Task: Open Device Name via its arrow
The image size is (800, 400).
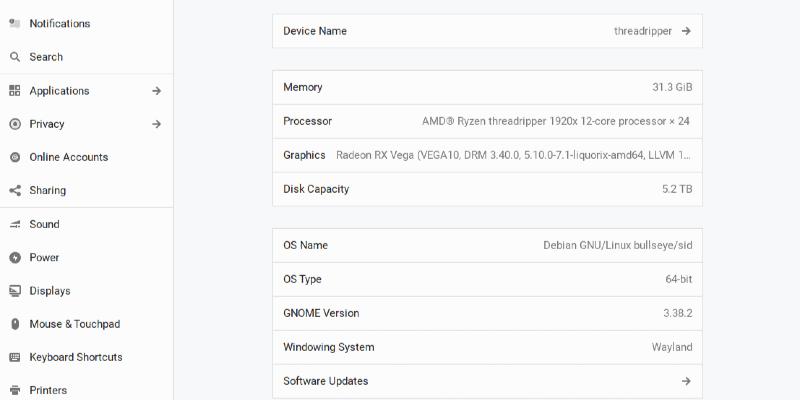Action: (686, 31)
